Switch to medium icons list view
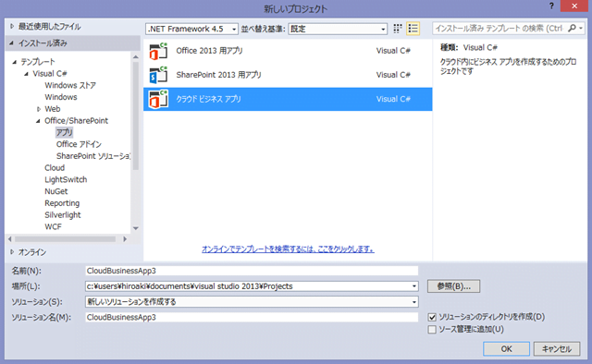Screen dimensions: 592x364 413,29
